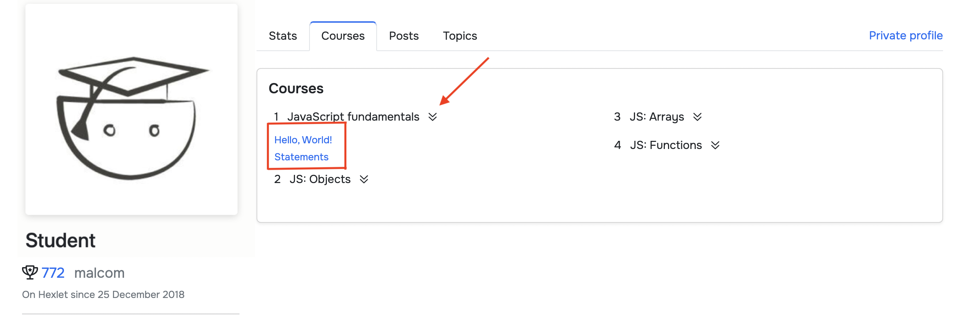Expand the JS: Objects chevron
The height and width of the screenshot is (315, 980).
tap(364, 179)
